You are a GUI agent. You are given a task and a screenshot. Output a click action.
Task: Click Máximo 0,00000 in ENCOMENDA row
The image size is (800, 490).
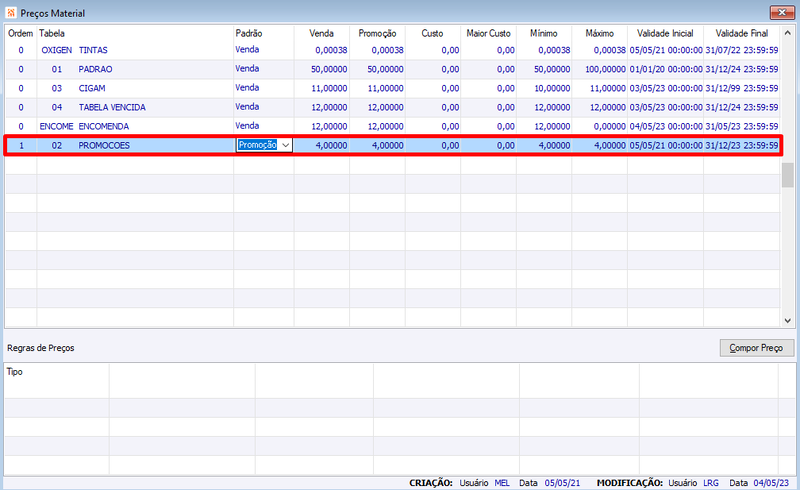[609, 126]
